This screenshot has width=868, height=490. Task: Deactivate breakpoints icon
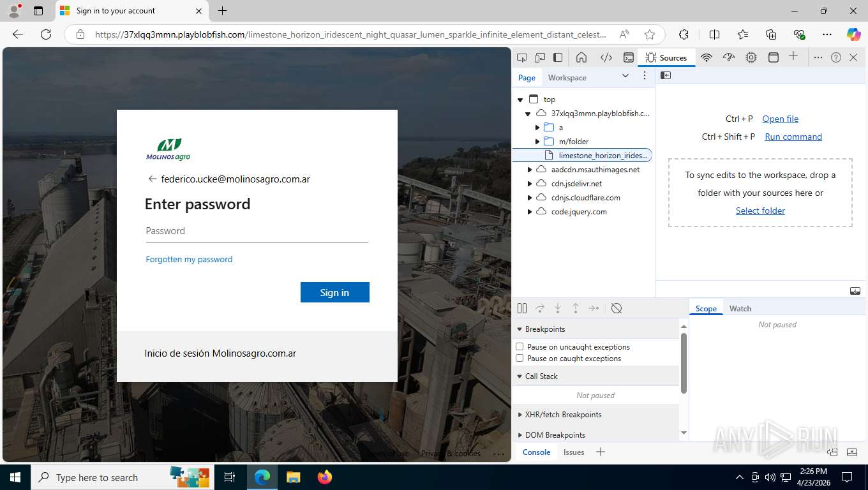(617, 308)
